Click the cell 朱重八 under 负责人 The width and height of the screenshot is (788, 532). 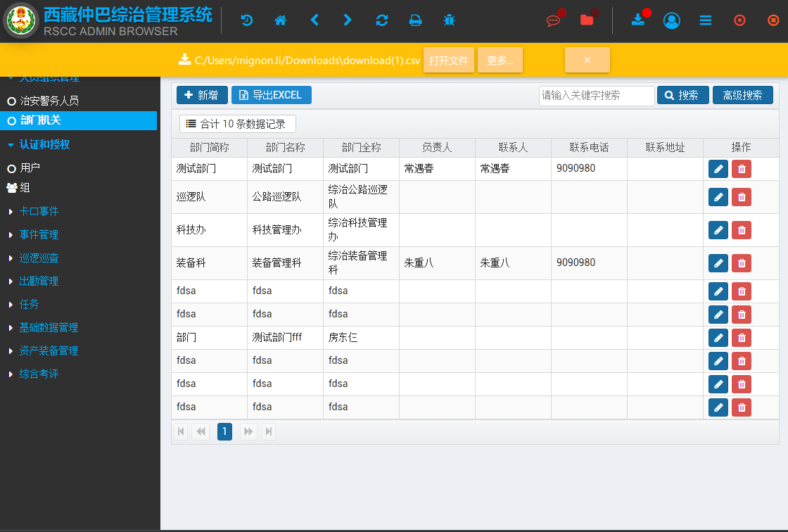click(x=437, y=263)
